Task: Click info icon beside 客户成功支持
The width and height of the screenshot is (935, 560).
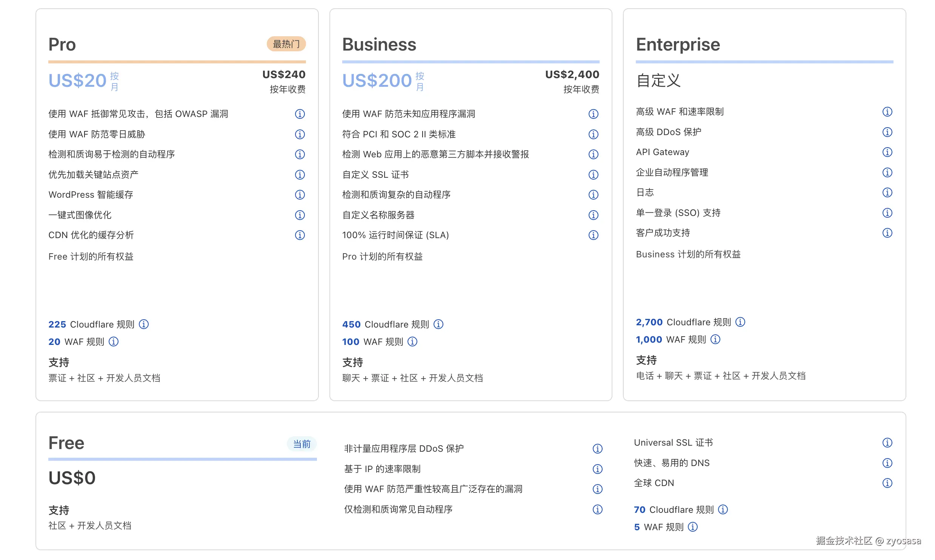Action: 887,233
